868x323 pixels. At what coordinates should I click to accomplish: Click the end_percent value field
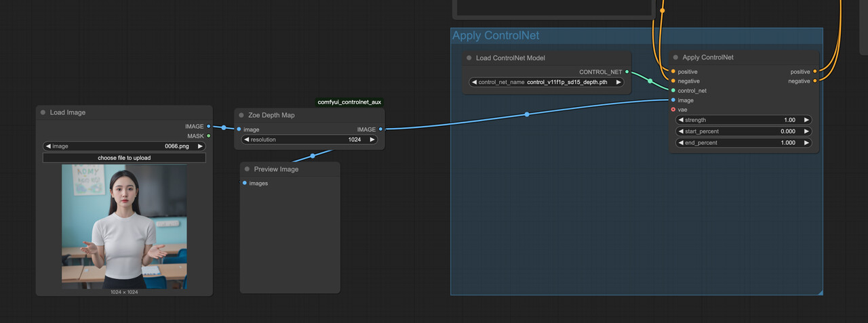(743, 143)
